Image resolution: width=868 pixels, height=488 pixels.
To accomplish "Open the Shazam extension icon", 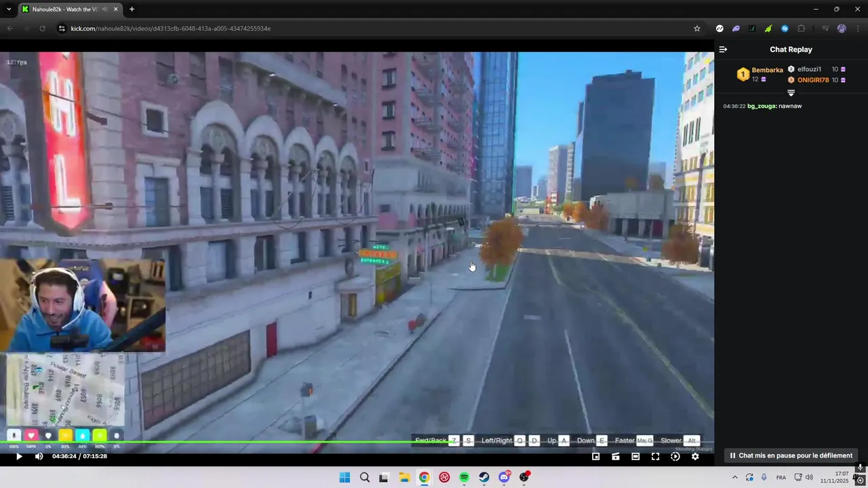I will pos(785,28).
